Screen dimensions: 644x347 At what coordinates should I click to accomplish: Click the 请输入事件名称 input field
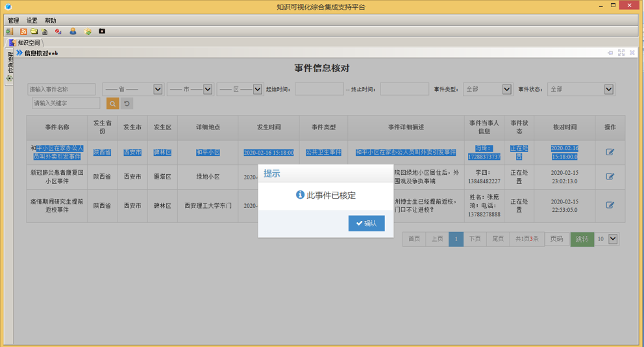62,89
